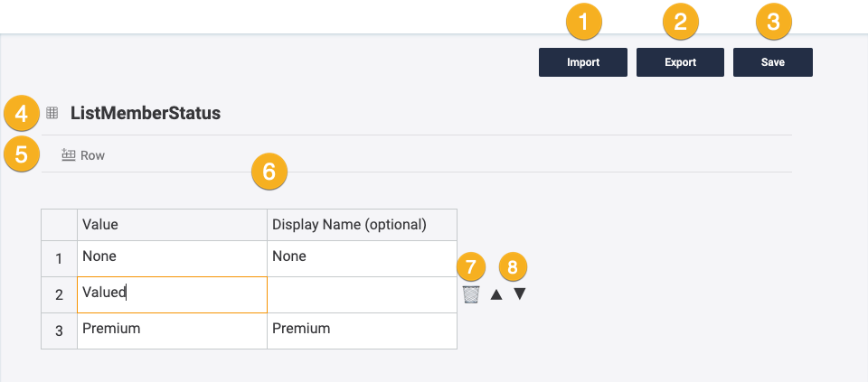
Task: Add a new Row to the table
Action: (x=83, y=155)
